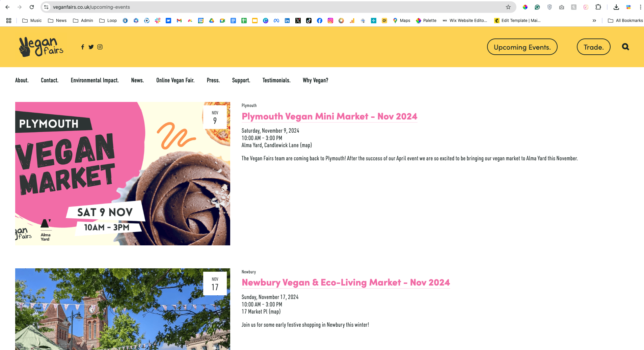Open Google Docs bookmark
The width and height of the screenshot is (644, 350).
[x=233, y=21]
